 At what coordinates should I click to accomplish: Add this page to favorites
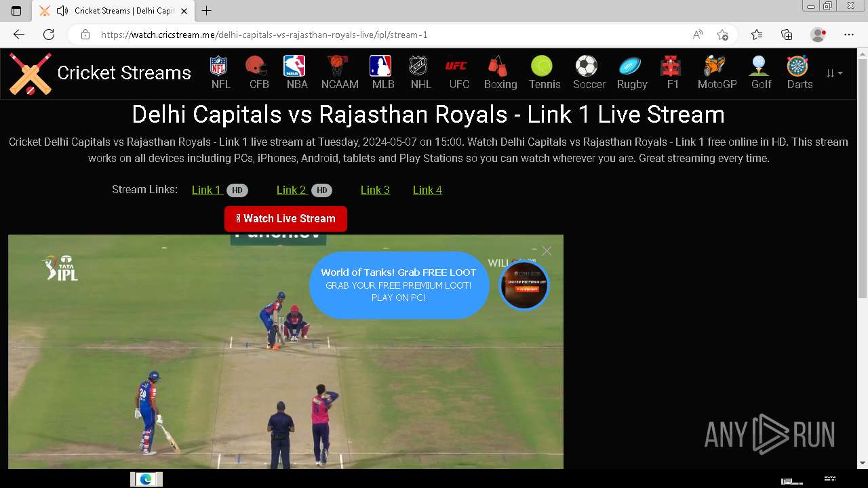tap(723, 35)
